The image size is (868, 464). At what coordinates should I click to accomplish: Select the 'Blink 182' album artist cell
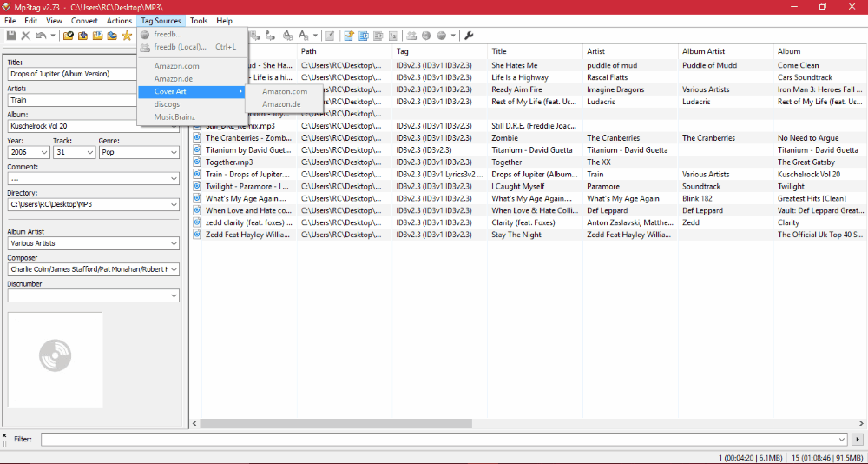click(726, 198)
